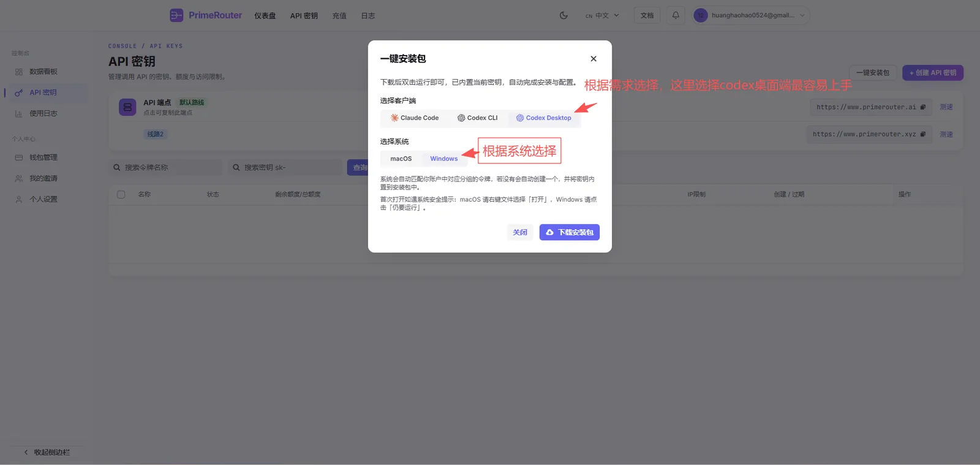Viewport: 980px width, 465px height.
Task: Select the Claude Code client
Action: point(415,118)
